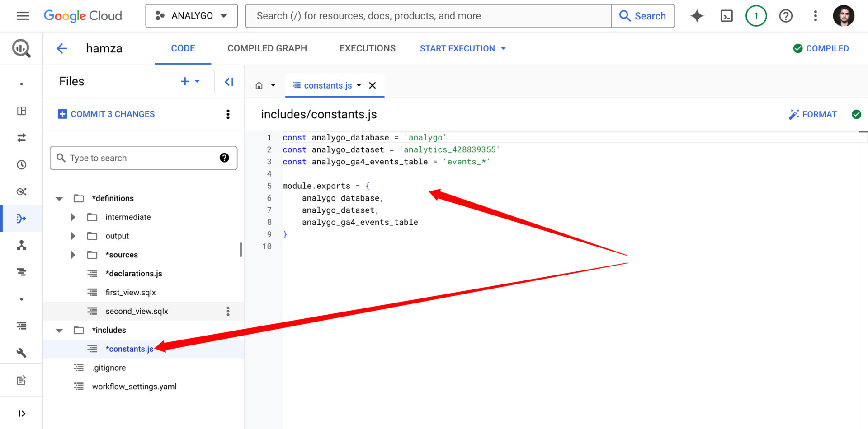868x429 pixels.
Task: Collapse the includes folder
Action: (59, 331)
